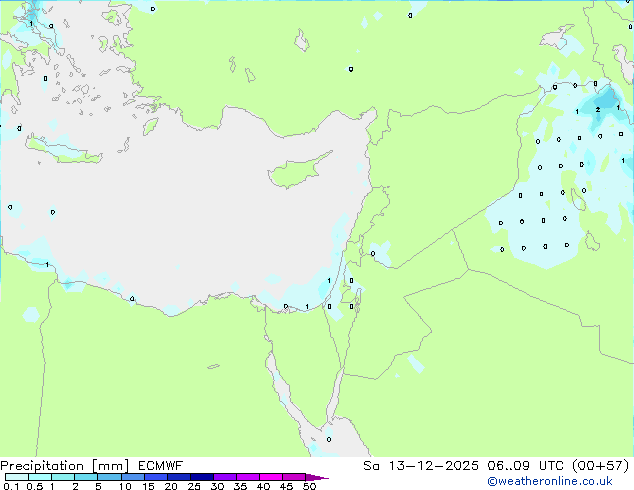Click the date 'Sa 13-12-2025'
634x490 pixels.
(x=421, y=466)
